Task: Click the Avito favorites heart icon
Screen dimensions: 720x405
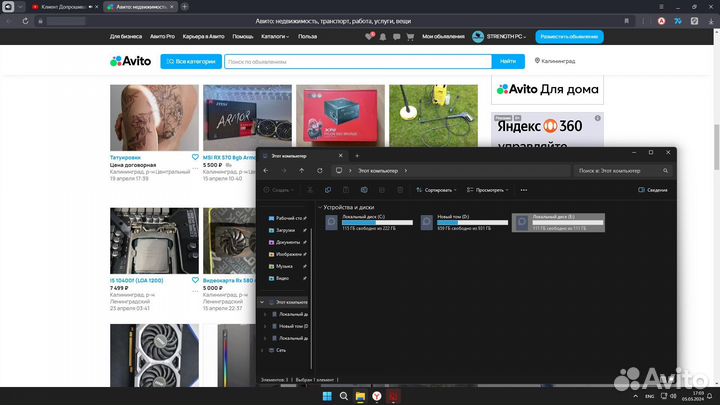Action: (x=371, y=36)
